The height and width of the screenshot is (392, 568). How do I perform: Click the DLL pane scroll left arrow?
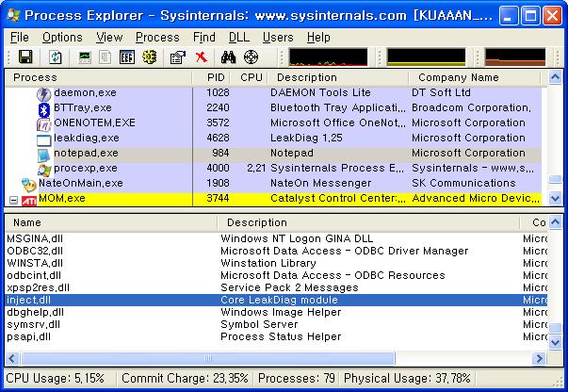(x=12, y=358)
